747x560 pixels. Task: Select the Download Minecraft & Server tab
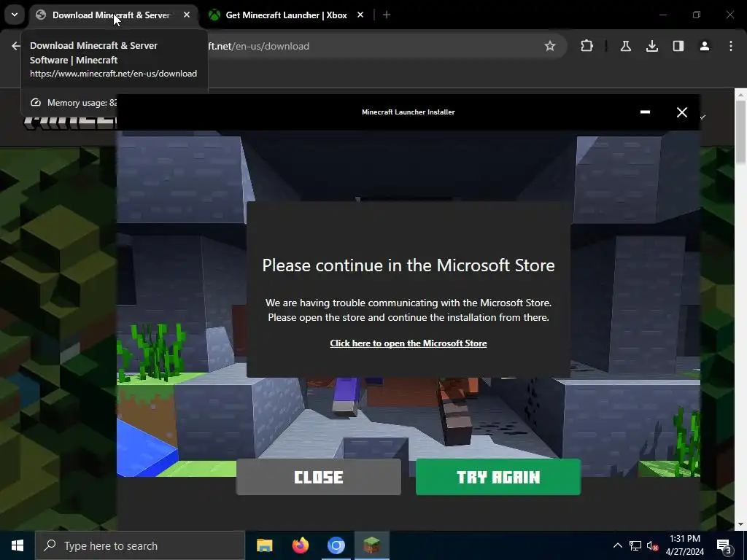pyautogui.click(x=111, y=15)
